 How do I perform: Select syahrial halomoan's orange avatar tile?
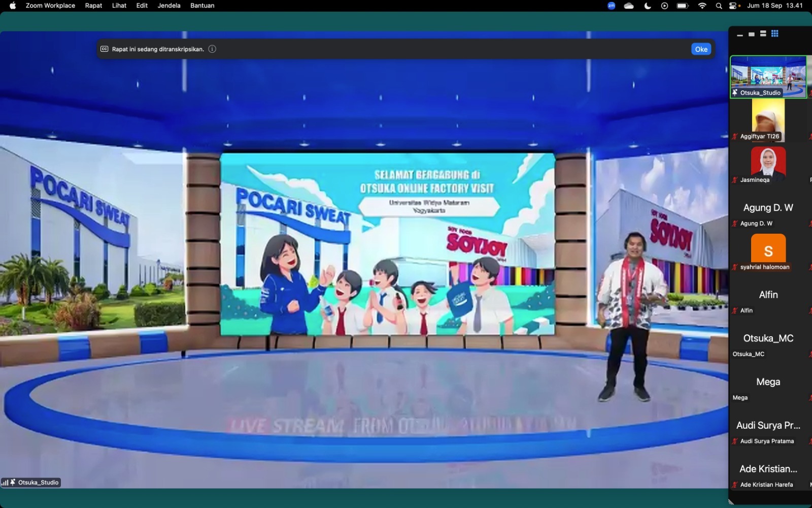tap(768, 251)
